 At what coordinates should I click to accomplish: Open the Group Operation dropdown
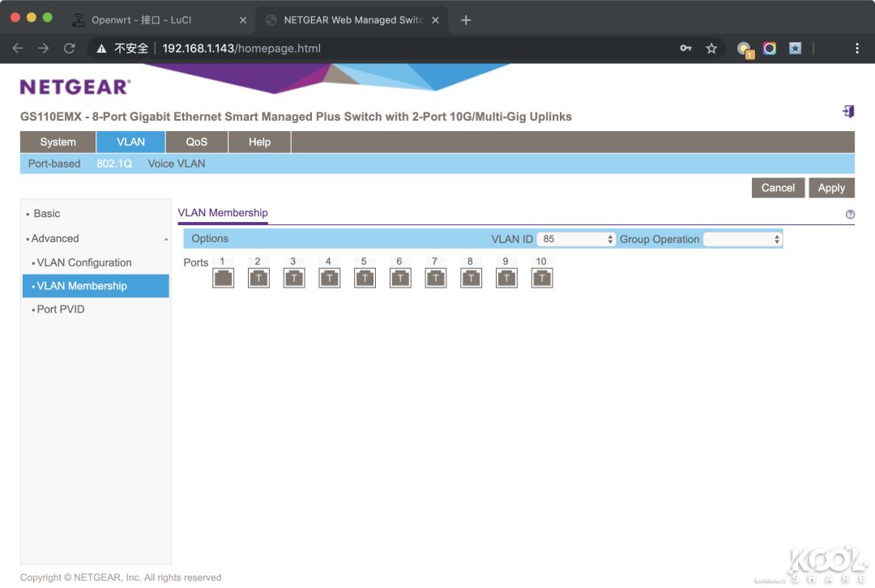click(x=742, y=239)
